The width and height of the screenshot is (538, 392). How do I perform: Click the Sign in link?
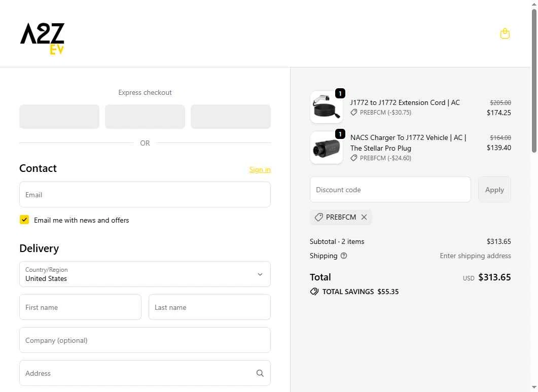260,169
